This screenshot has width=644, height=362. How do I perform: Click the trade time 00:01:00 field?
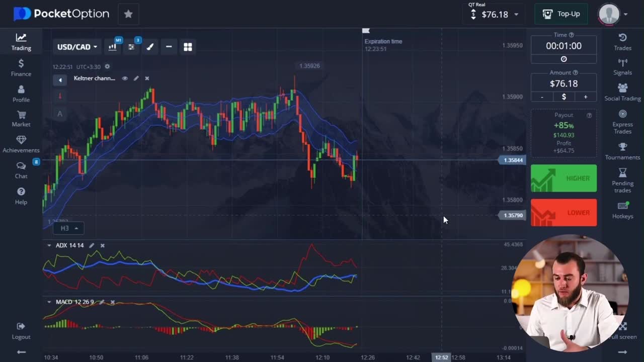(x=563, y=46)
